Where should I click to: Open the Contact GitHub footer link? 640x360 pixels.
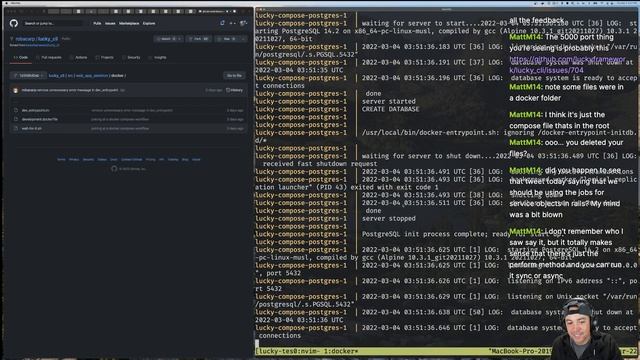point(131,160)
